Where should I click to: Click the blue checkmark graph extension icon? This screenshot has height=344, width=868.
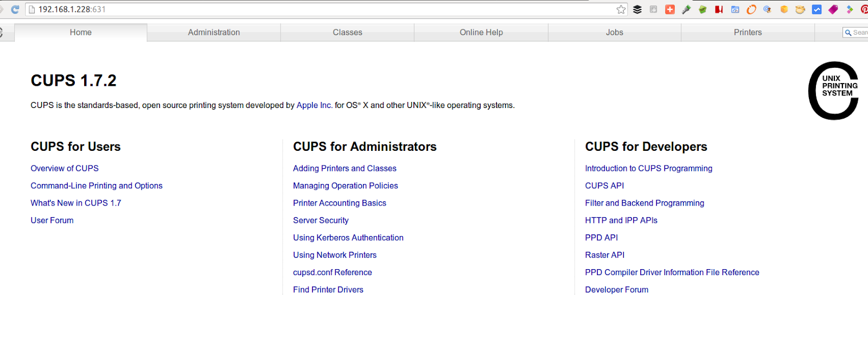(x=816, y=9)
